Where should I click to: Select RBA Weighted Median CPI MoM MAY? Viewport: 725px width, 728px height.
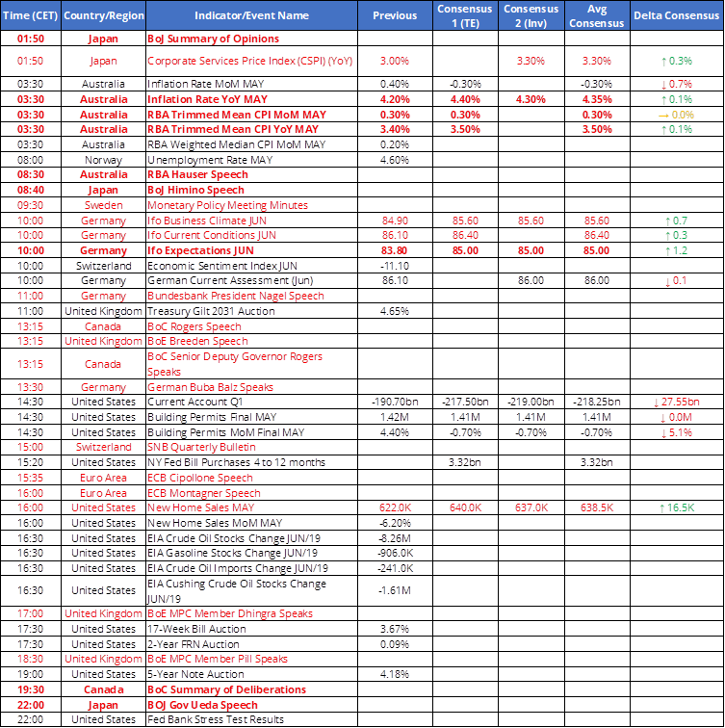pos(251,144)
